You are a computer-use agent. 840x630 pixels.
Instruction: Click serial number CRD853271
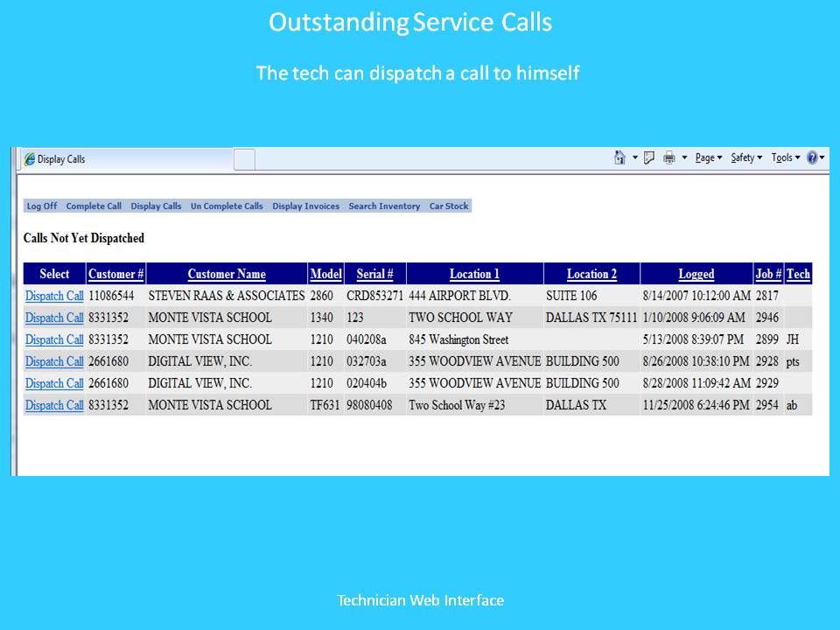point(374,296)
